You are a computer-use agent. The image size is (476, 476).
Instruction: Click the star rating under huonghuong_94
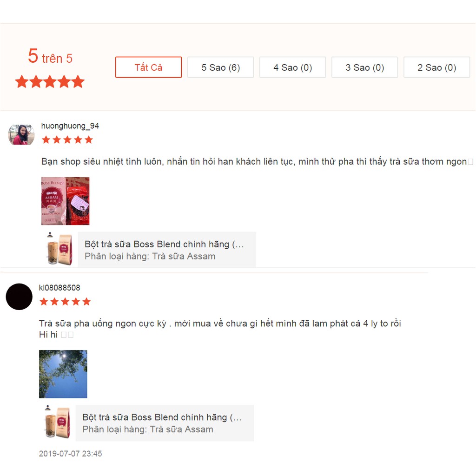(x=67, y=139)
